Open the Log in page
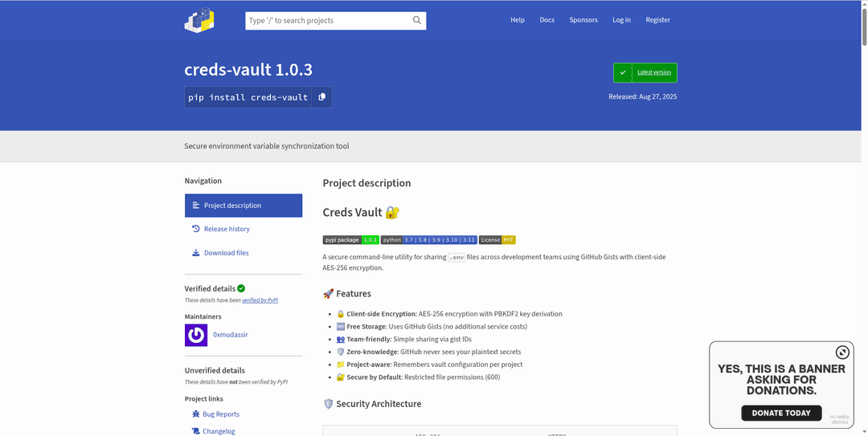Viewport: 868px width, 436px height. pos(621,20)
